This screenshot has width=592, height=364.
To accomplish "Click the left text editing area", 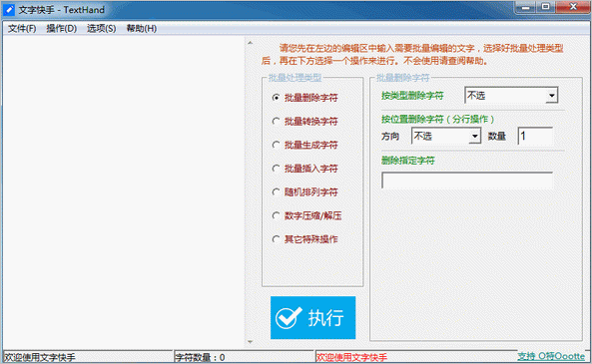I will tap(124, 192).
